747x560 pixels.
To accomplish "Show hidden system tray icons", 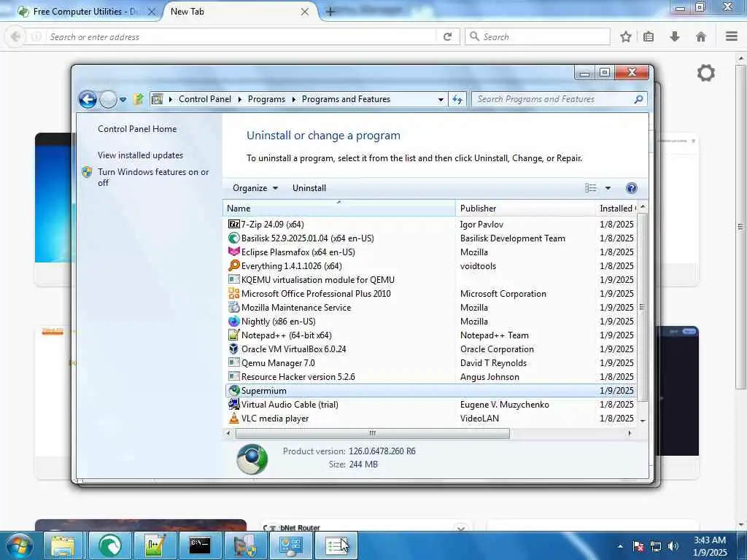I will (620, 546).
